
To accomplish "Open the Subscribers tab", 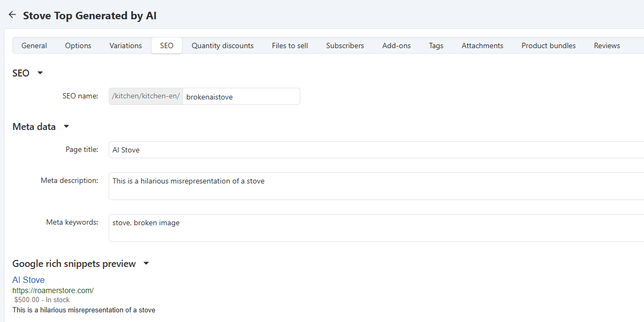I will point(345,45).
